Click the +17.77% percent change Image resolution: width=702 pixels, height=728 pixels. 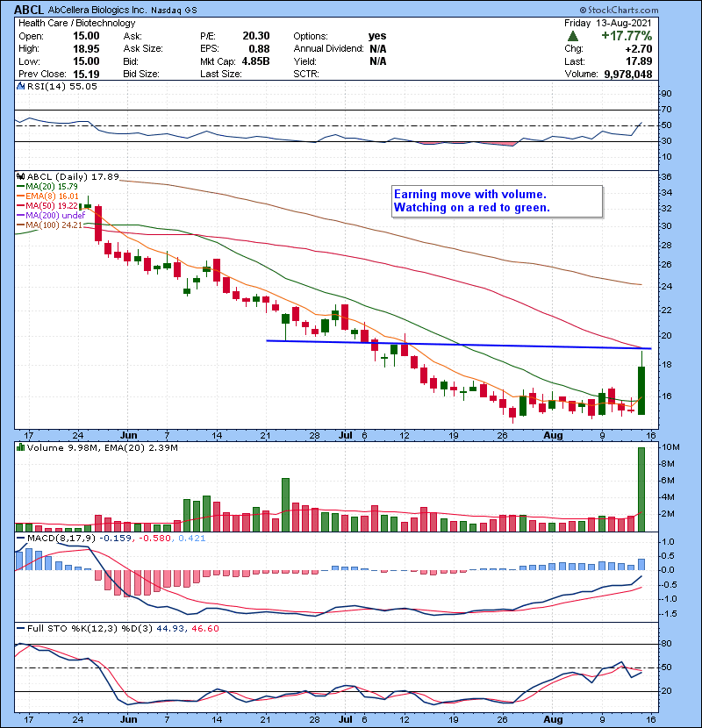627,36
